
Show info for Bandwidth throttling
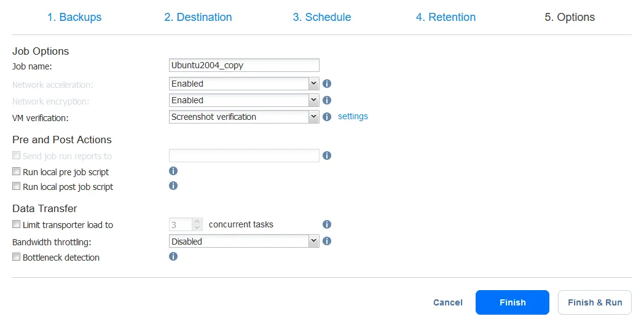(327, 242)
